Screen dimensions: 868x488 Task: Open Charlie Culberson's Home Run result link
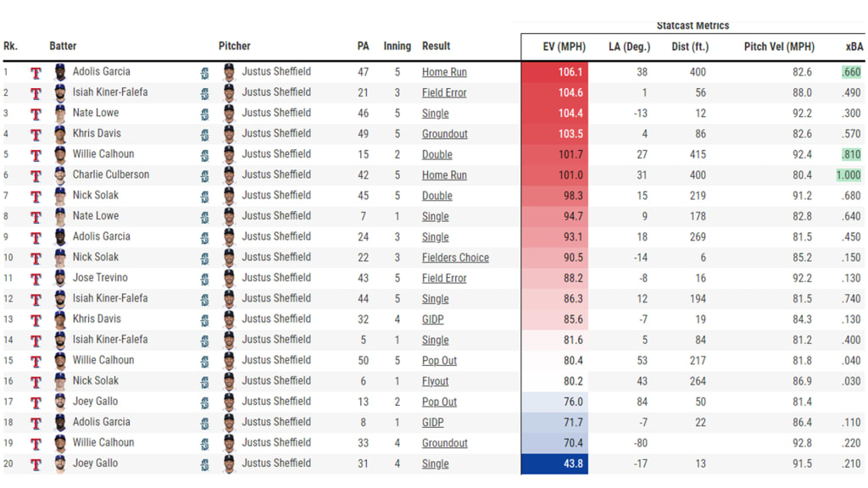point(444,175)
